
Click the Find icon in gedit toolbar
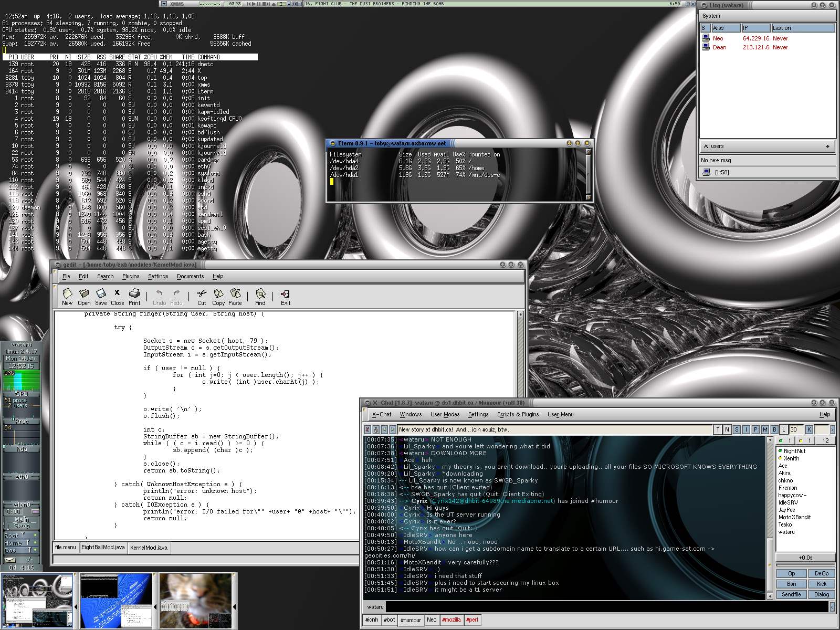click(260, 293)
